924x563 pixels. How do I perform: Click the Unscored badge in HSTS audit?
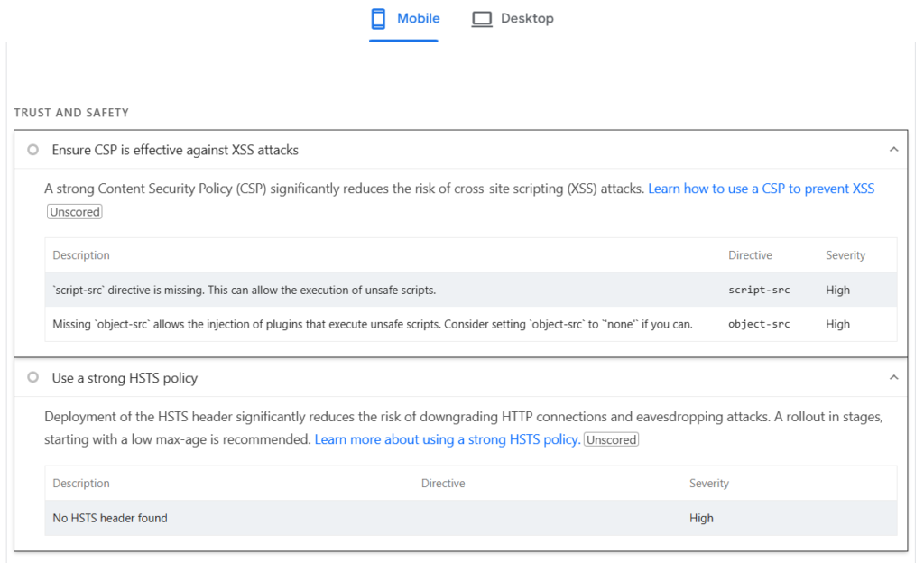point(611,440)
